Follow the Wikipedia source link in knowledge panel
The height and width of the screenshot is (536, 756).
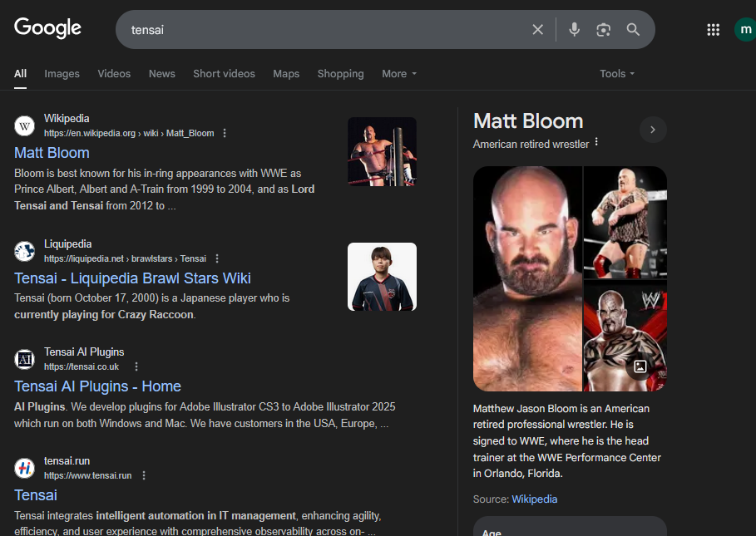(x=534, y=499)
